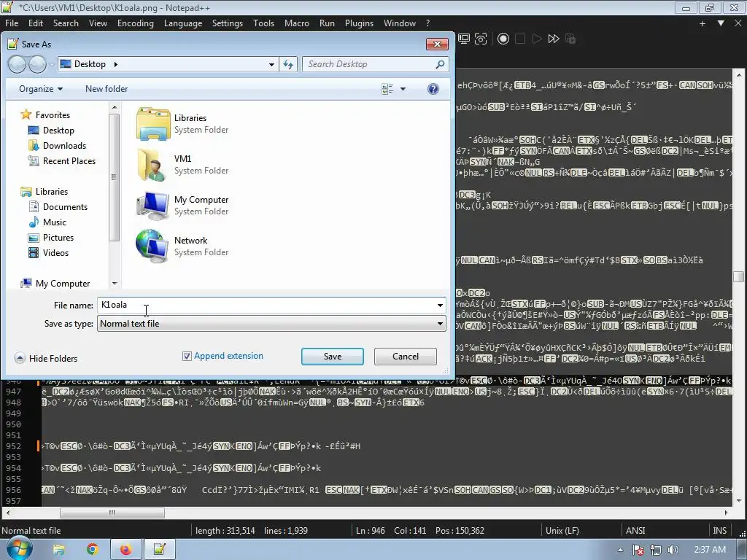747x560 pixels.
Task: Click the monitor icon in Notepad++ toolbar
Action: [x=464, y=39]
